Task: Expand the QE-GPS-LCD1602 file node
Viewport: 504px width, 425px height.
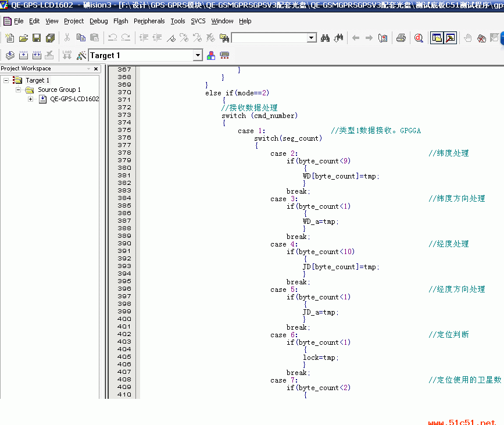Action: pyautogui.click(x=30, y=99)
